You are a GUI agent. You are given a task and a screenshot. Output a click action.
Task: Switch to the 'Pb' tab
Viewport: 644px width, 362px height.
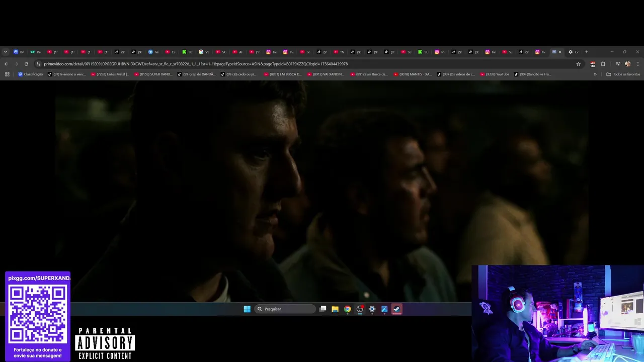[35, 52]
